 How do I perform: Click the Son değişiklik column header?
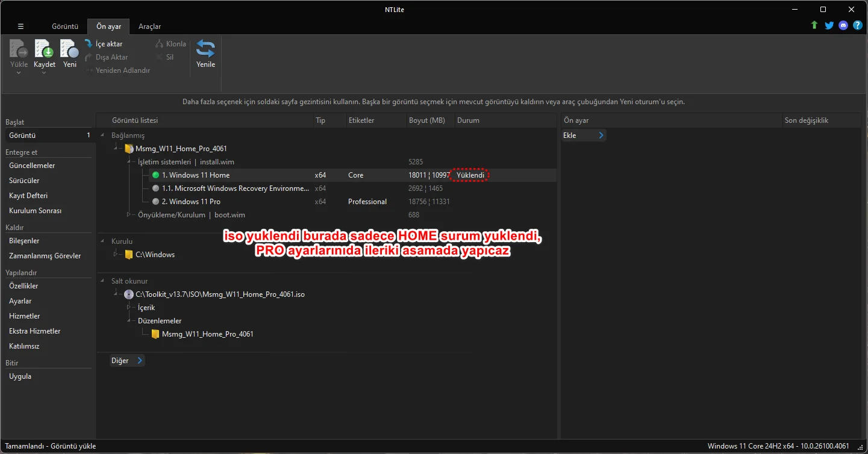[x=821, y=120]
